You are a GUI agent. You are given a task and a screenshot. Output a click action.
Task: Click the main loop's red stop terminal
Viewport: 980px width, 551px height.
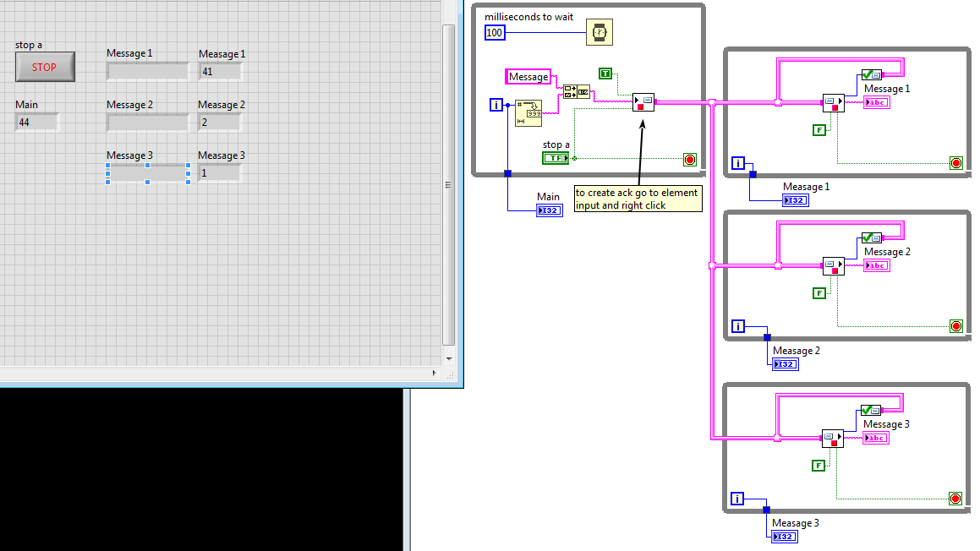689,159
